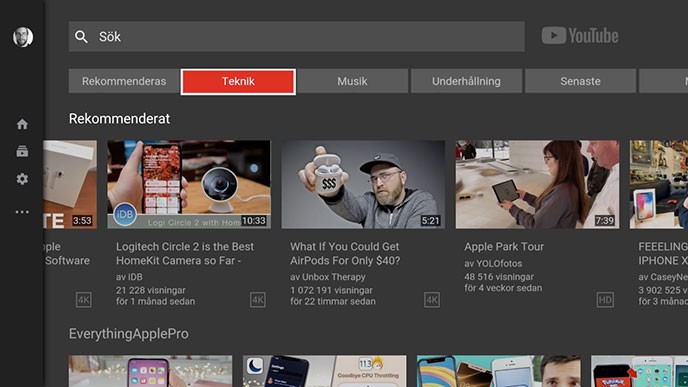Open title 'What If You Could Get AirPods'
Viewport: 688px width, 387px height.
345,254
